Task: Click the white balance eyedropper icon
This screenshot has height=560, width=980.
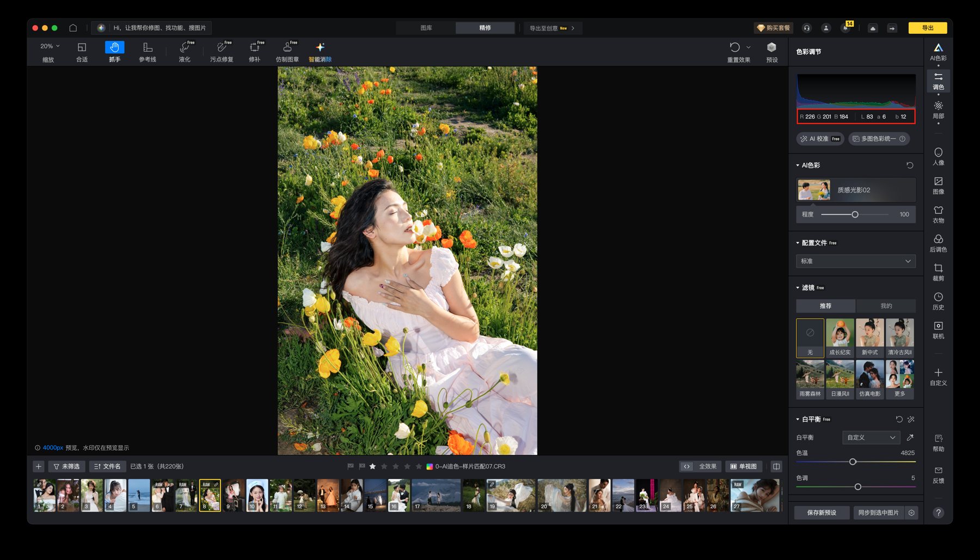Action: coord(910,438)
